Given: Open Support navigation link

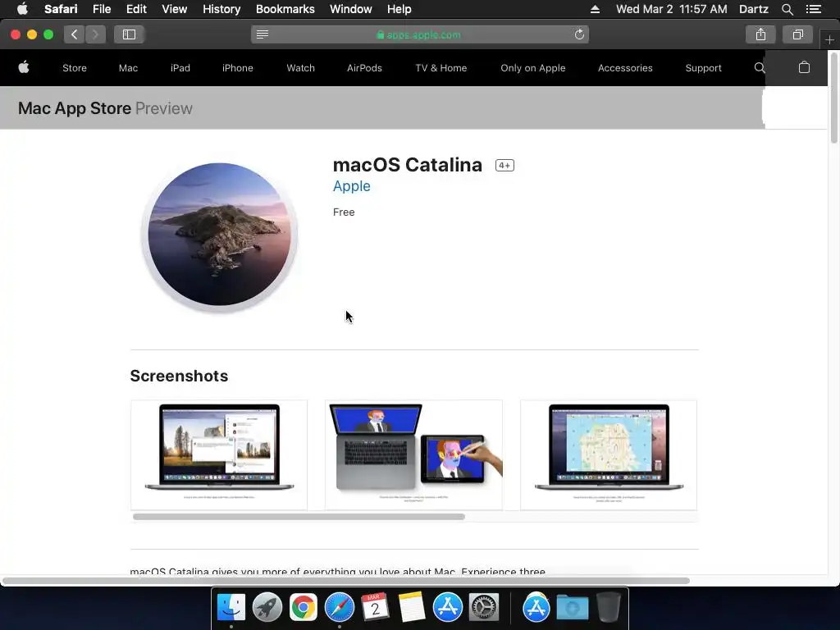Looking at the screenshot, I should pyautogui.click(x=703, y=68).
